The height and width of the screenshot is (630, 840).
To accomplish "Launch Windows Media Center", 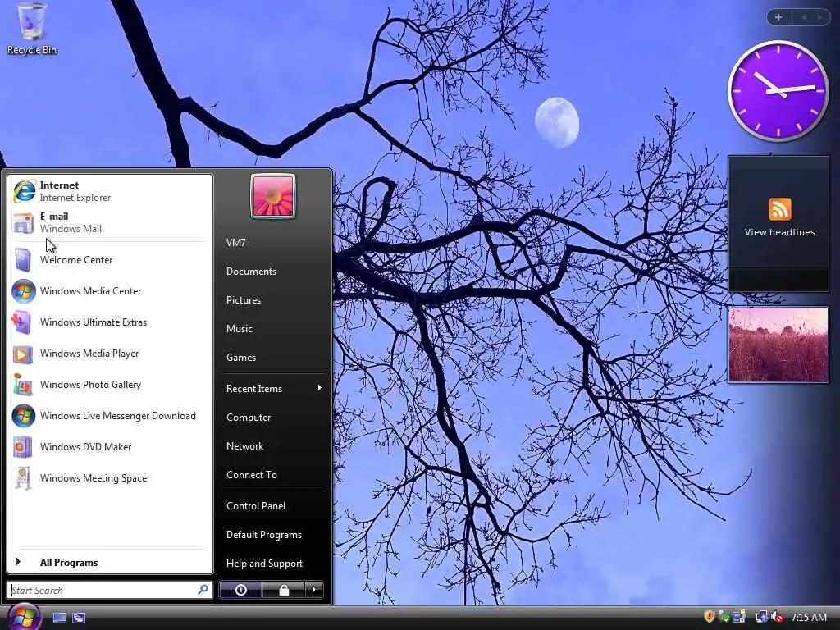I will pos(109,291).
